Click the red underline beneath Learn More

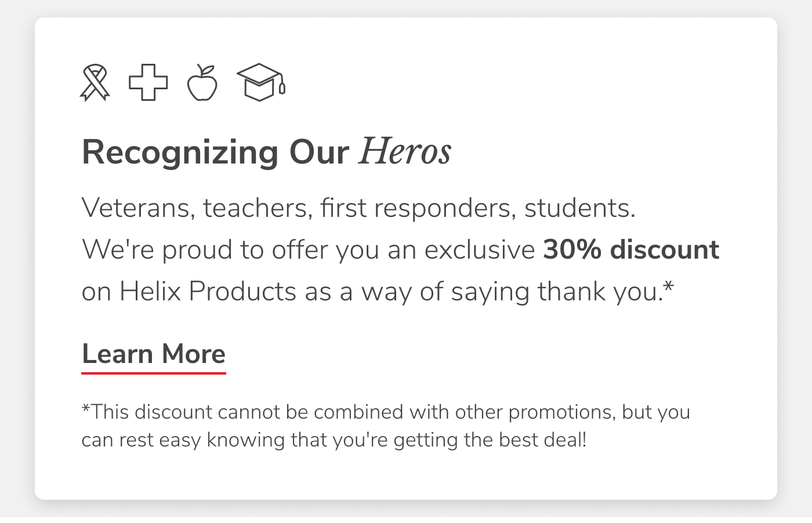click(154, 373)
